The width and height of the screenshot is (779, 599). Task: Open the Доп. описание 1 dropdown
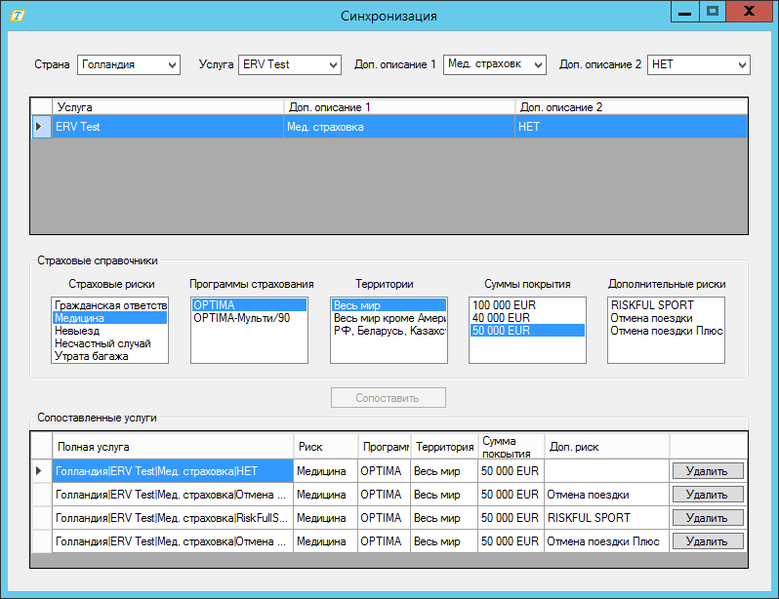tap(537, 64)
